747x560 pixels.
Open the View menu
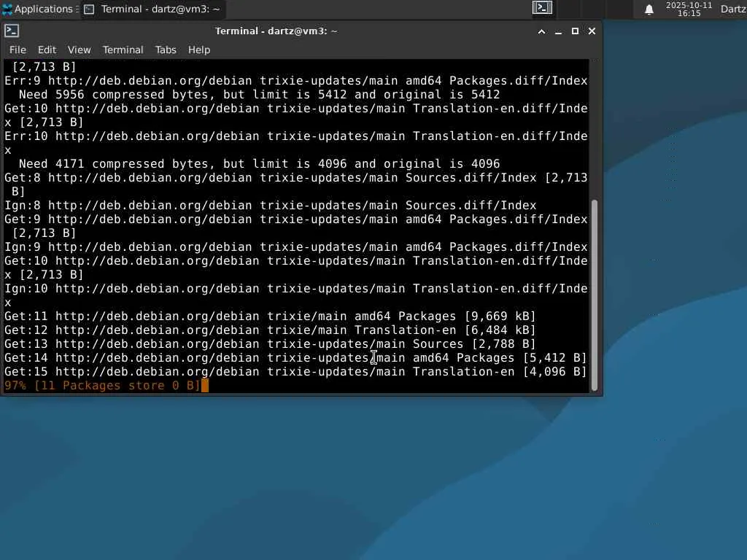(79, 50)
